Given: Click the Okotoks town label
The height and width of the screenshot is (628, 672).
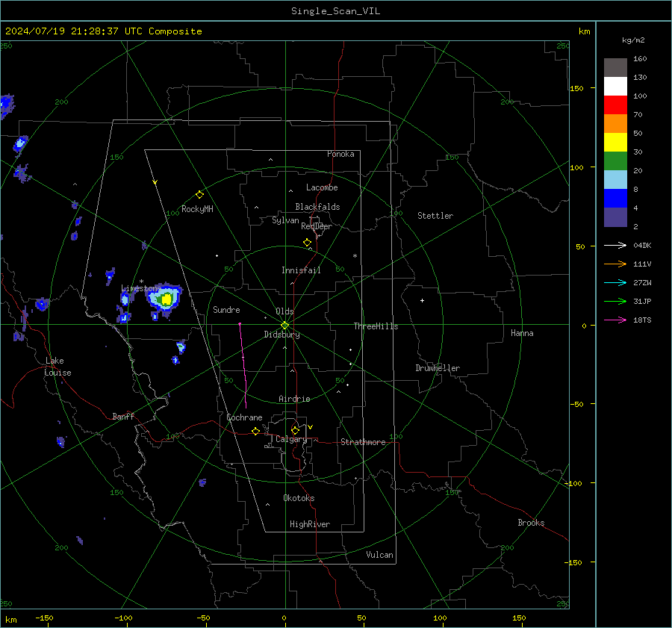Looking at the screenshot, I should pyautogui.click(x=299, y=498).
